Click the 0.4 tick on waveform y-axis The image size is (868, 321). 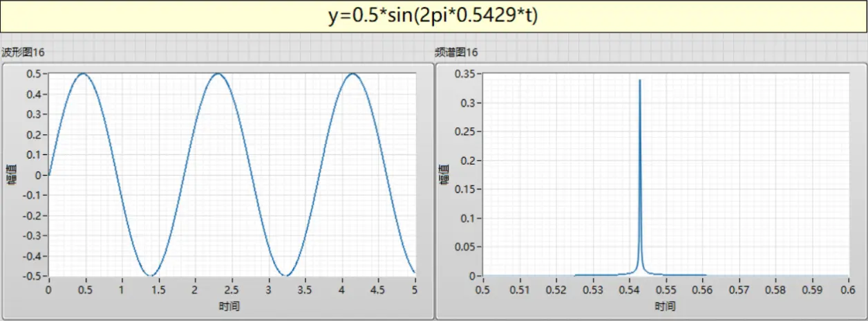point(36,94)
